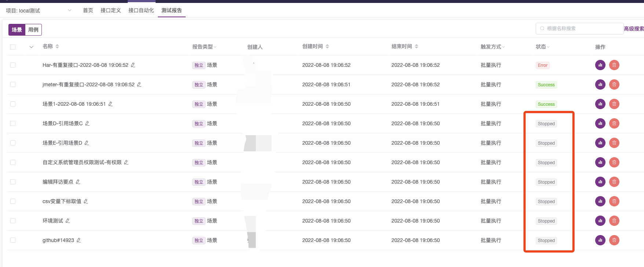Focus the 根据名称搜索 search field
This screenshot has height=267, width=644.
(x=580, y=28)
